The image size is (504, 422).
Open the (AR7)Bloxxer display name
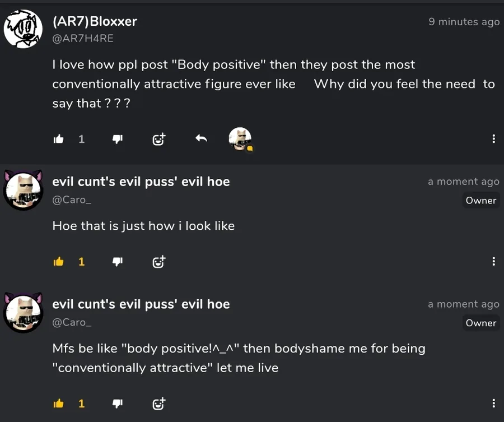click(x=95, y=21)
